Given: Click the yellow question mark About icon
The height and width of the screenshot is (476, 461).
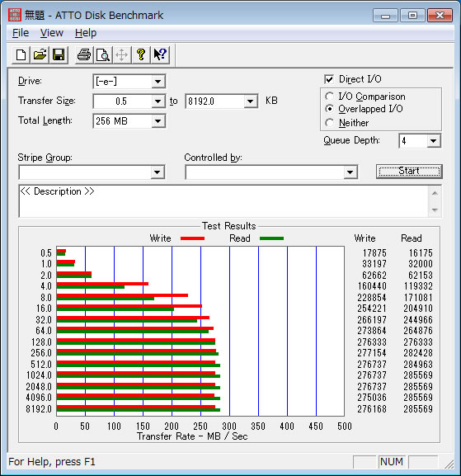Looking at the screenshot, I should [141, 55].
